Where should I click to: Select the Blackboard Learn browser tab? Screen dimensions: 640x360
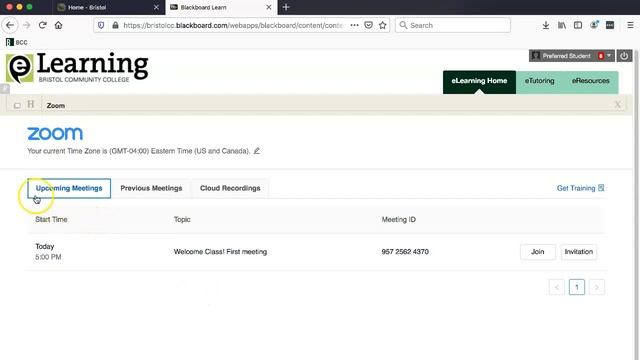(220, 7)
